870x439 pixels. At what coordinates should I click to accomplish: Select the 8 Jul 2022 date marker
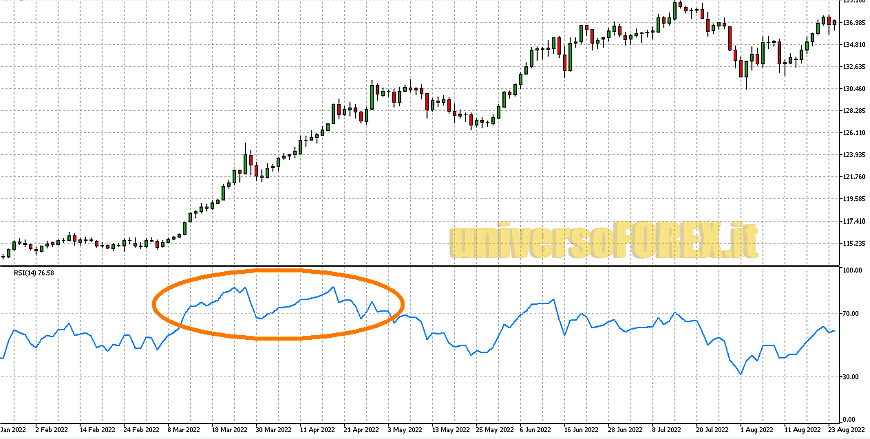669,429
